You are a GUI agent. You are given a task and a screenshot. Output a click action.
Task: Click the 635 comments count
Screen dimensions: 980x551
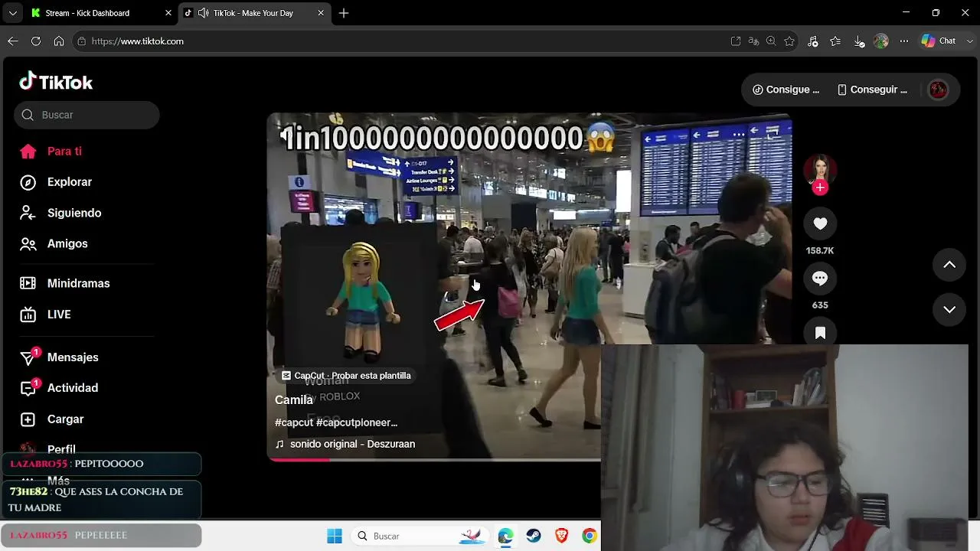pos(820,305)
